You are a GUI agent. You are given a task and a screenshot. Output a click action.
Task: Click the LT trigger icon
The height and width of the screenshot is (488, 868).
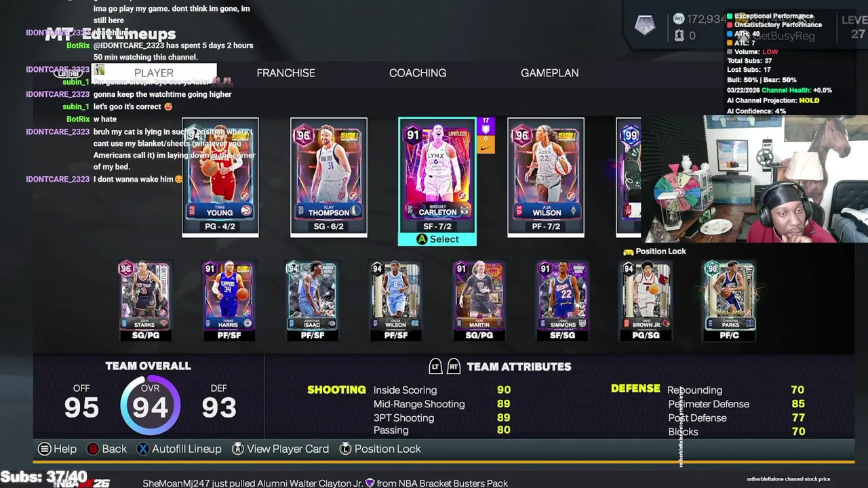coord(435,367)
